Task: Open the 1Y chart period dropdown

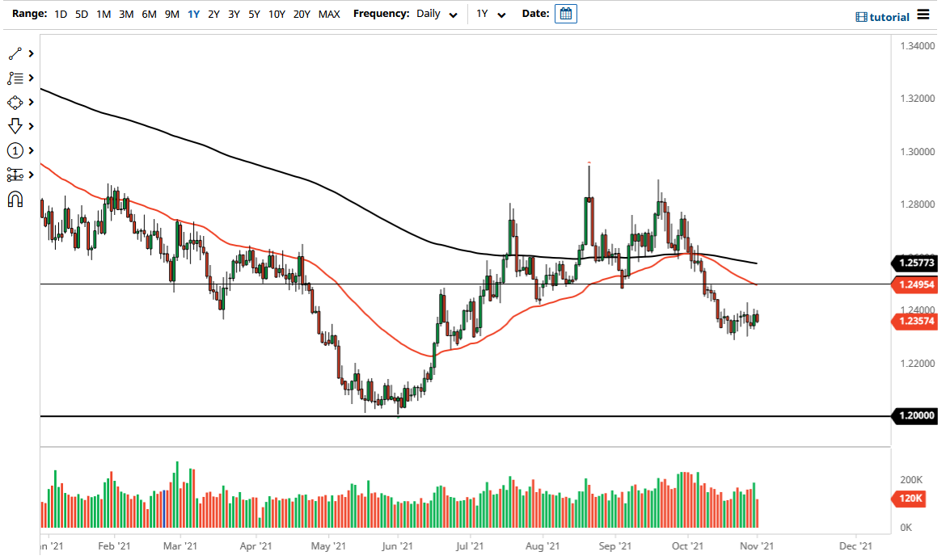Action: click(x=491, y=14)
